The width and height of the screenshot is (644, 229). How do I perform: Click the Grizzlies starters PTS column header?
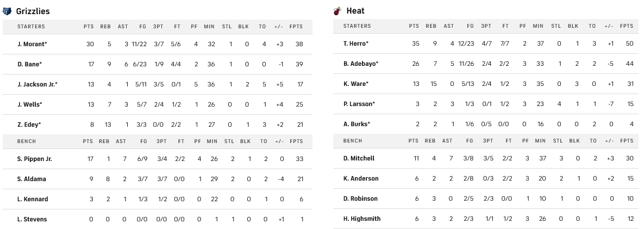pos(89,26)
